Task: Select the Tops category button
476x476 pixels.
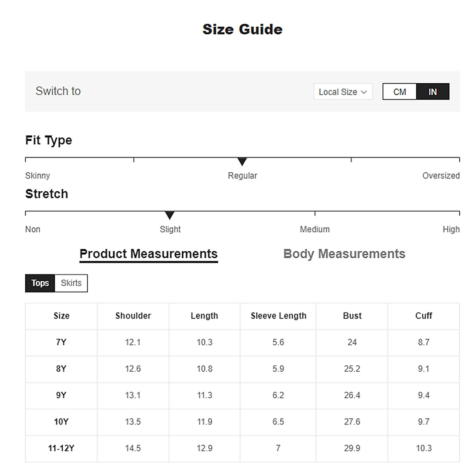Action: coord(40,283)
